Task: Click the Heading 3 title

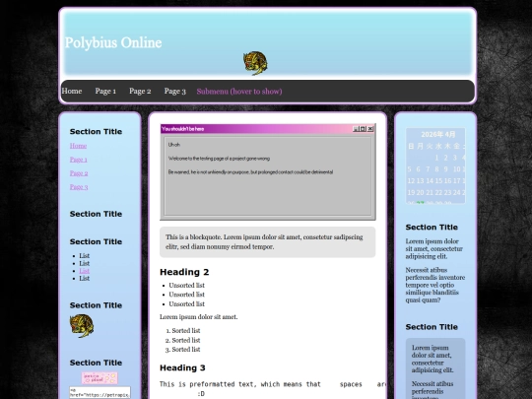Action: [182, 367]
